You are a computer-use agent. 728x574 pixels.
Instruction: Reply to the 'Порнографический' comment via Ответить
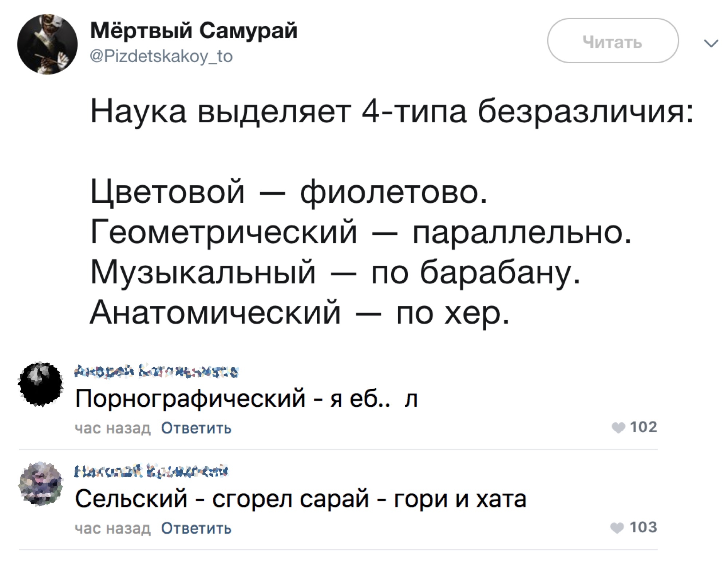196,428
